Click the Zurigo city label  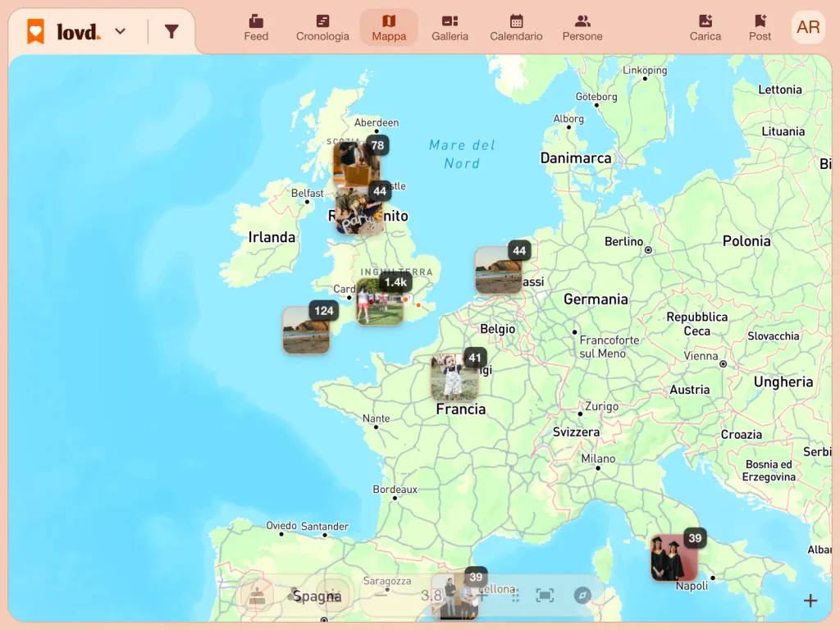(601, 407)
